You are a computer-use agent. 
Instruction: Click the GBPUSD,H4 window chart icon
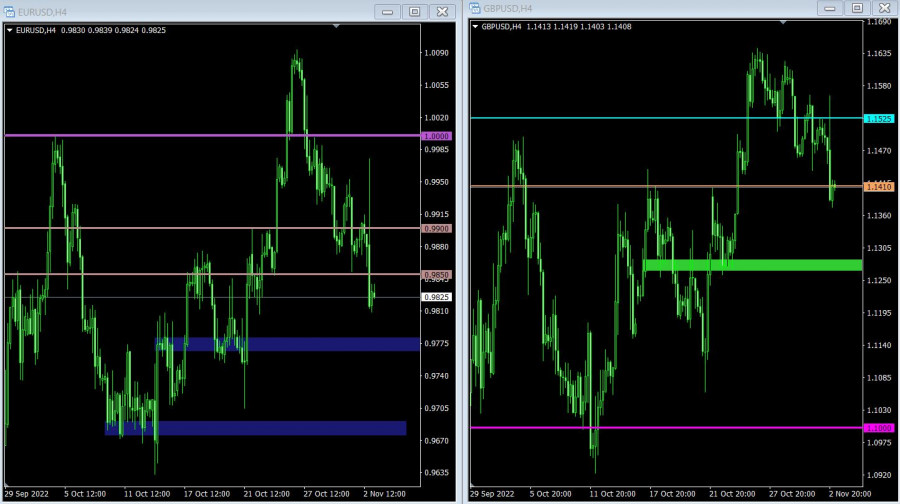coord(475,8)
